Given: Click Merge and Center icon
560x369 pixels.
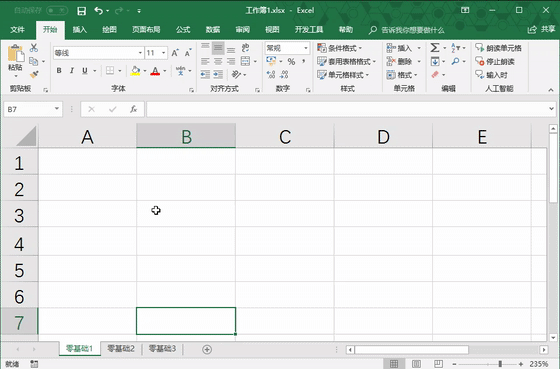Looking at the screenshot, I should [x=245, y=61].
